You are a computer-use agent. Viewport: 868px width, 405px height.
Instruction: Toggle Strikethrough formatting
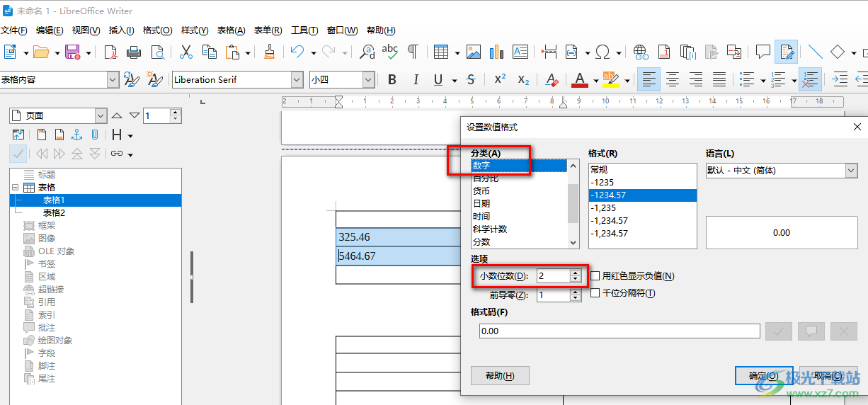pyautogui.click(x=472, y=80)
